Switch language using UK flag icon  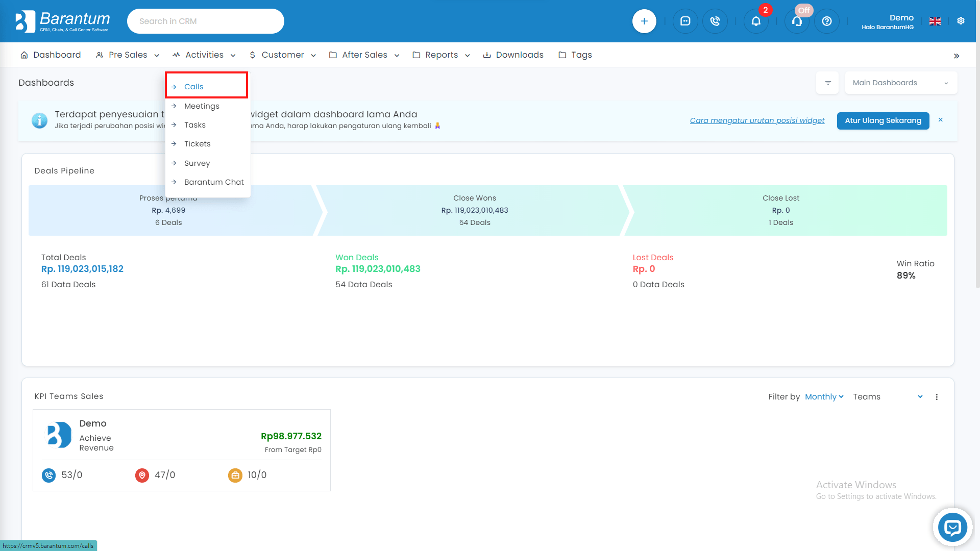click(935, 21)
